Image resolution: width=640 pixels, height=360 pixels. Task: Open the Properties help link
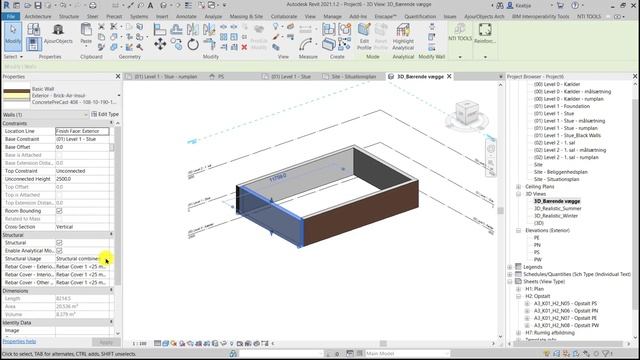(19, 341)
